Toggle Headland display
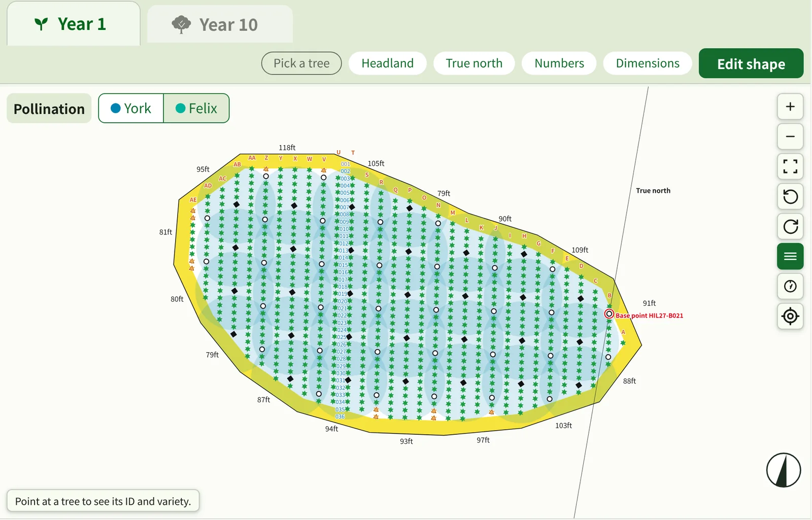The height and width of the screenshot is (520, 812). (x=388, y=63)
